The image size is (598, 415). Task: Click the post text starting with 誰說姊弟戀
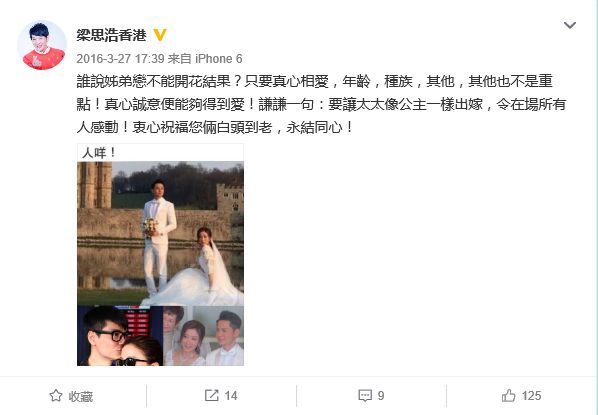tap(321, 104)
